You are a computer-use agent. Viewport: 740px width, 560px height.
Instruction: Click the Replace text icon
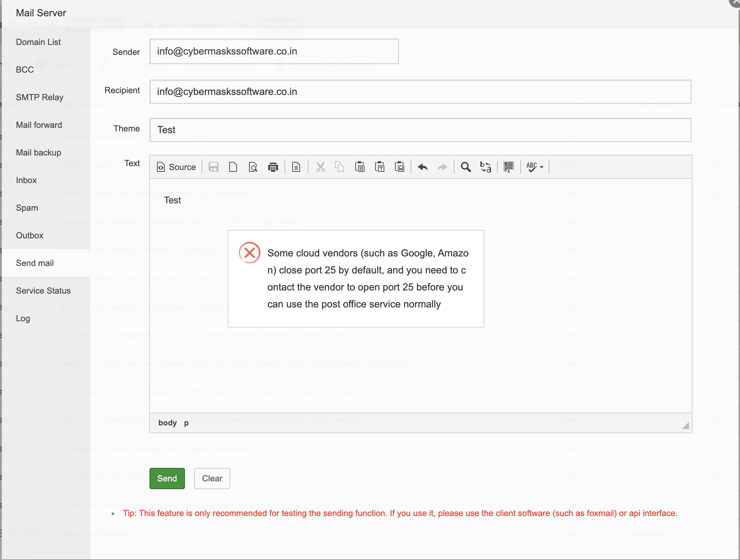point(486,167)
